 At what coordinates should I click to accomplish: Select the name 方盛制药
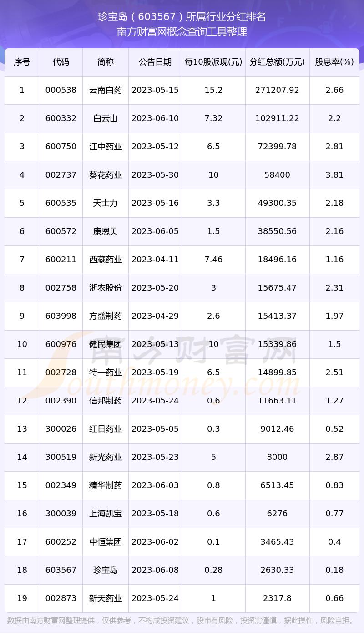[x=106, y=316]
